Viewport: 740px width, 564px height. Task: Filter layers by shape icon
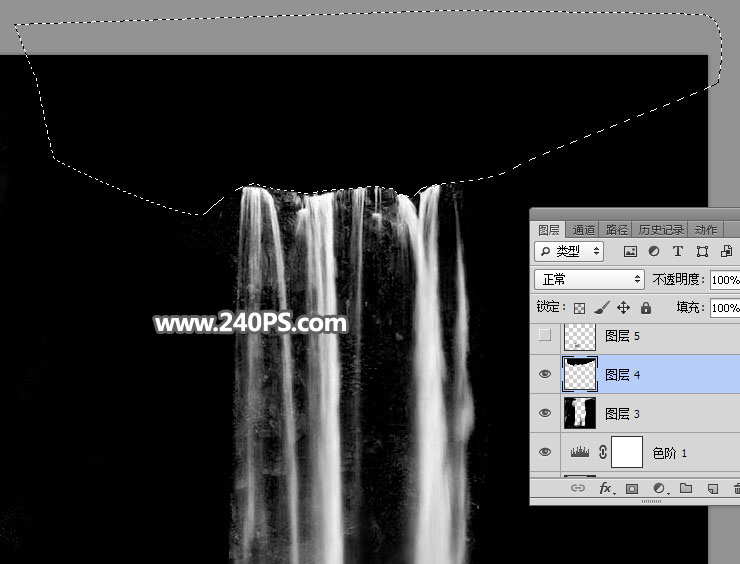point(702,252)
